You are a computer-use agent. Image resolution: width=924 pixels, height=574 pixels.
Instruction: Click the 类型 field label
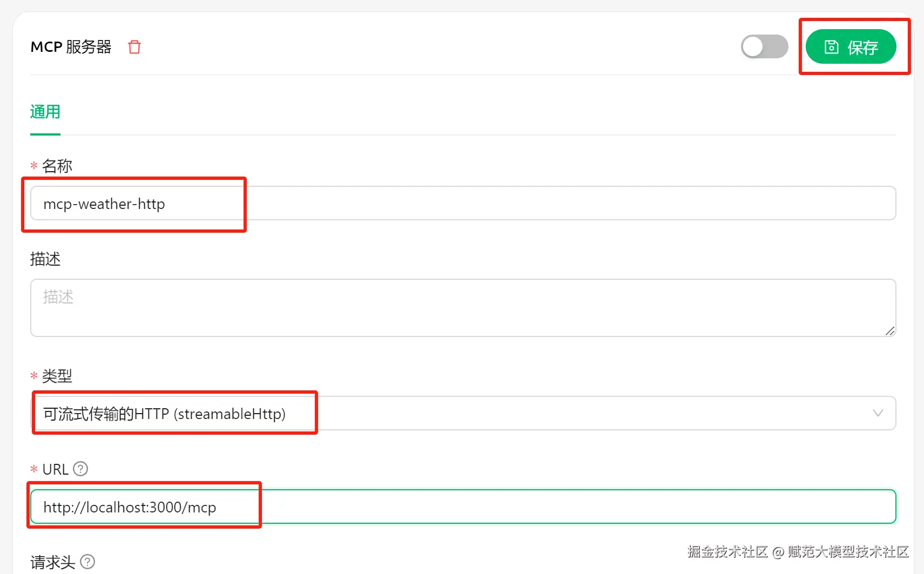coord(57,376)
